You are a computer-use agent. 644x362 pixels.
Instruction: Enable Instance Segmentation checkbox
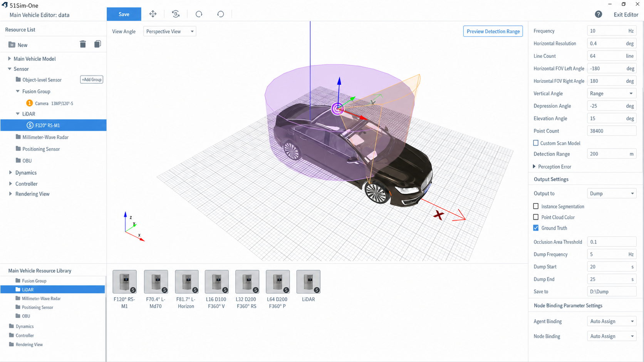point(536,206)
